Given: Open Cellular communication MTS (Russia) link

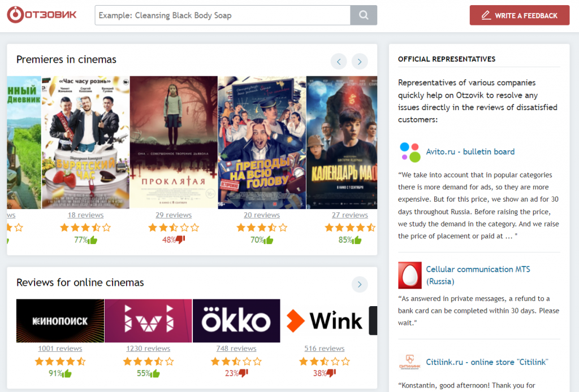Looking at the screenshot, I should [478, 275].
